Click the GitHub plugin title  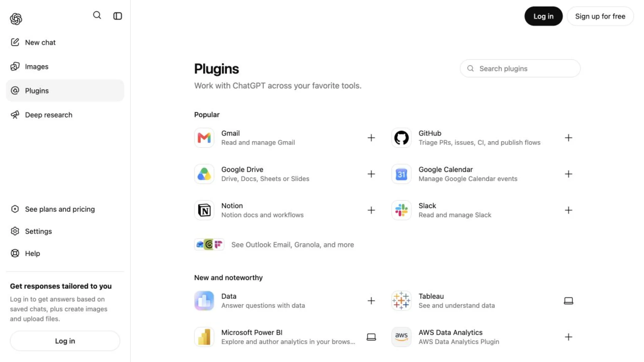tap(430, 133)
